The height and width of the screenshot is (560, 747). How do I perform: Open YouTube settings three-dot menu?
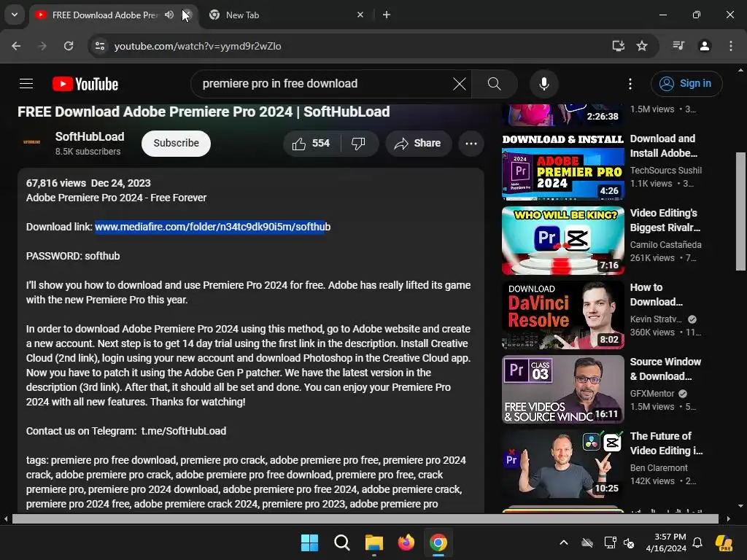tap(630, 85)
